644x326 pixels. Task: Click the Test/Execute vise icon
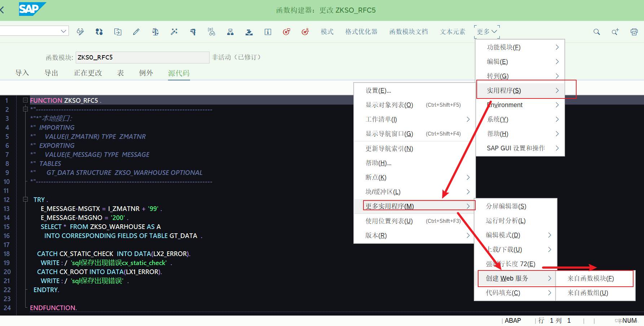(x=193, y=32)
